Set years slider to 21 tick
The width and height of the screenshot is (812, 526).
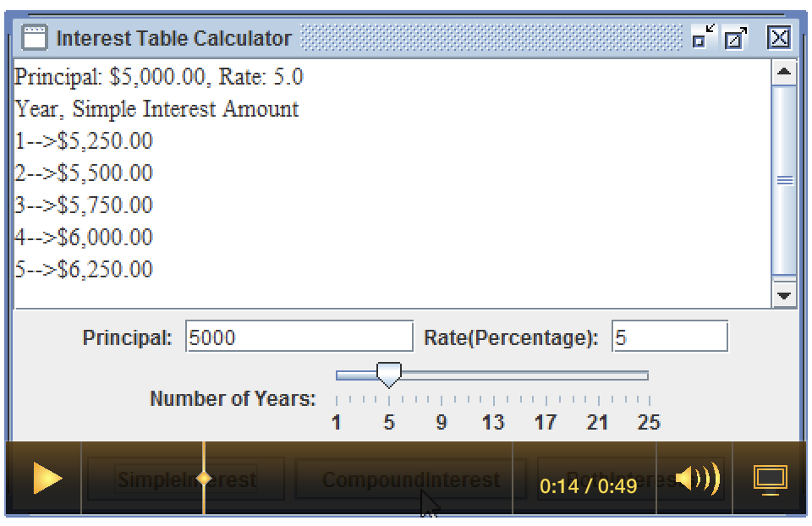click(x=597, y=375)
